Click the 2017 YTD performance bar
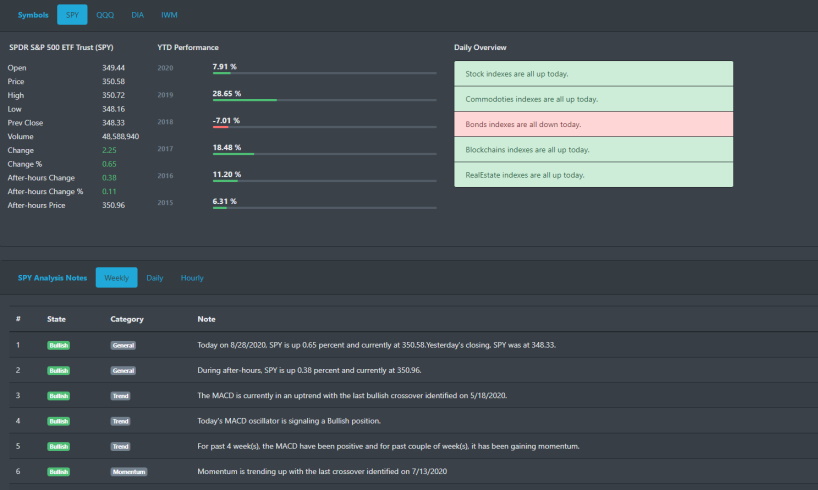Screen dimensions: 818x490 (324, 154)
